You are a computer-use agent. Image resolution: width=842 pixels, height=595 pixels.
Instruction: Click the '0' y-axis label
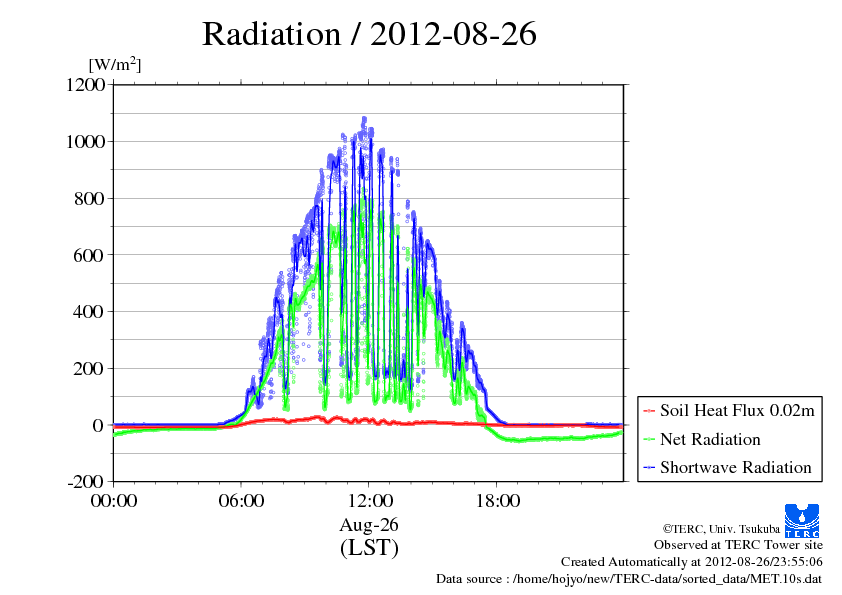click(98, 425)
